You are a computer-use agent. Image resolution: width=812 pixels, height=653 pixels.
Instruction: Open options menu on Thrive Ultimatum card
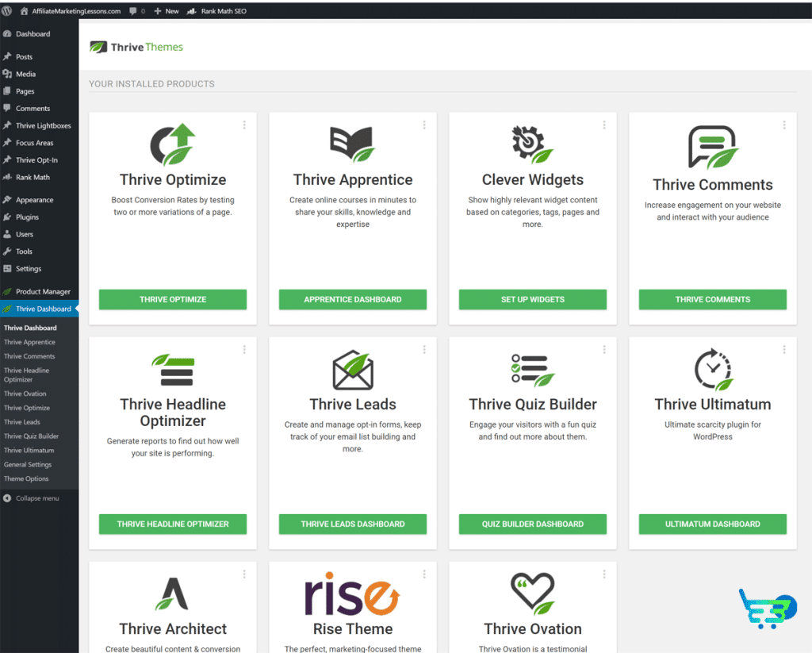pos(784,350)
